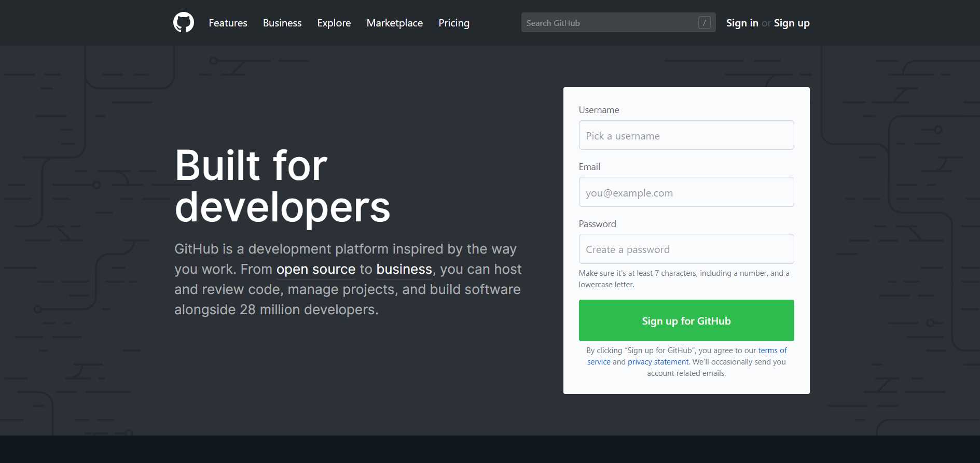
Task: Open the privacy statement link
Action: tap(658, 362)
